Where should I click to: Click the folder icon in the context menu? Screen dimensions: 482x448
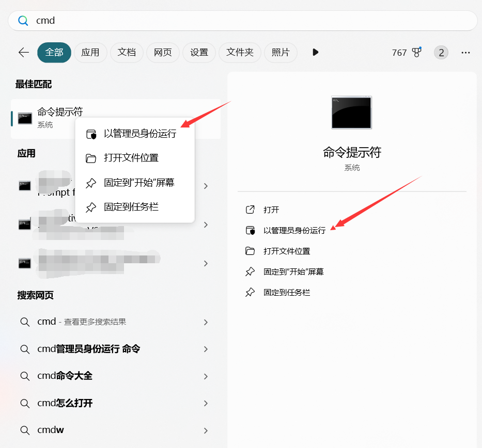(x=91, y=158)
